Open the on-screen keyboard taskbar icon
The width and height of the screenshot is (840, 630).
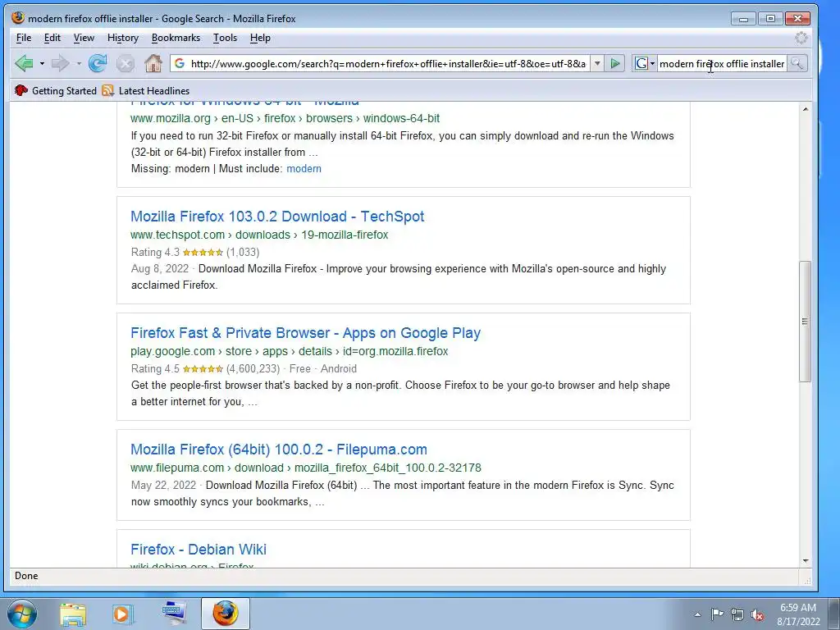coord(174,614)
